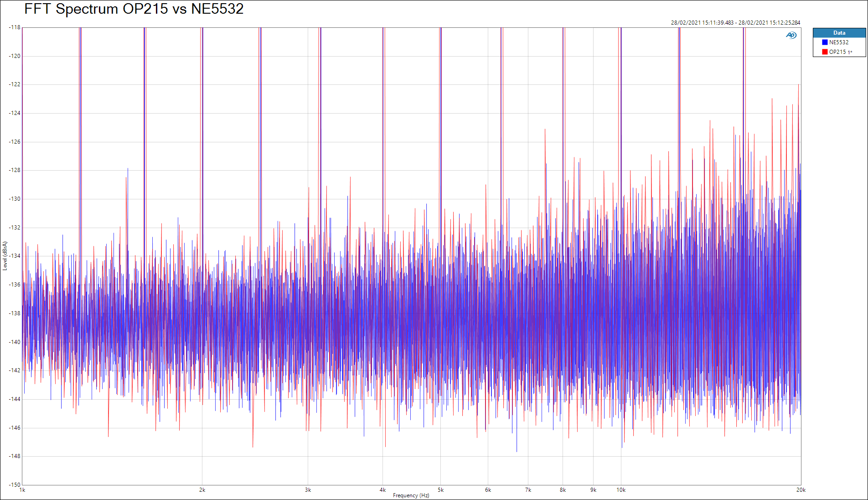Click the -118 label on the level axis
Screen dimensions: 868x500
(x=15, y=27)
